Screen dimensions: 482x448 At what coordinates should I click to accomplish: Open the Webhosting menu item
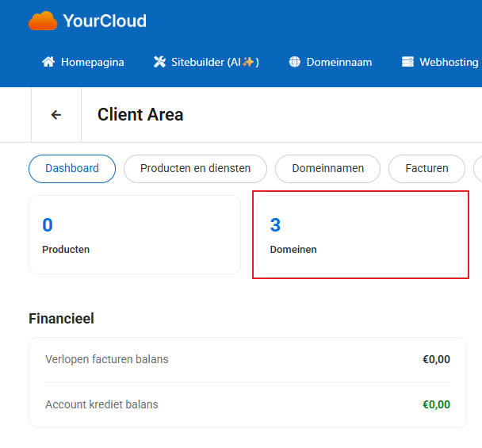point(440,62)
